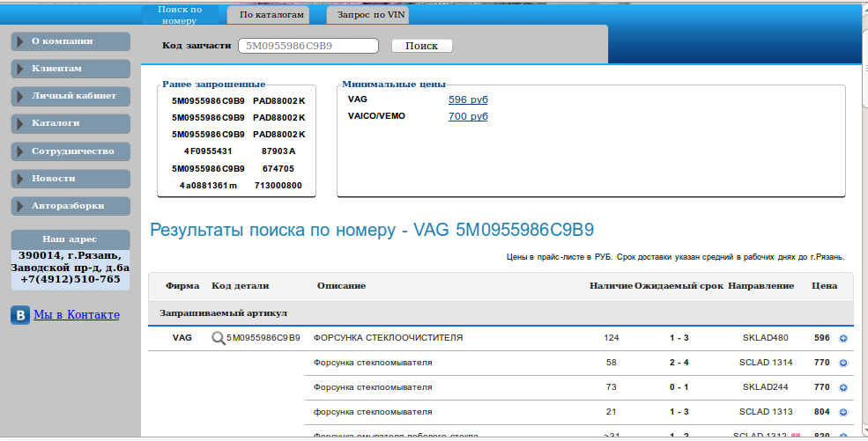
Task: Focus the 'Код запчасти' input field
Action: [x=308, y=46]
